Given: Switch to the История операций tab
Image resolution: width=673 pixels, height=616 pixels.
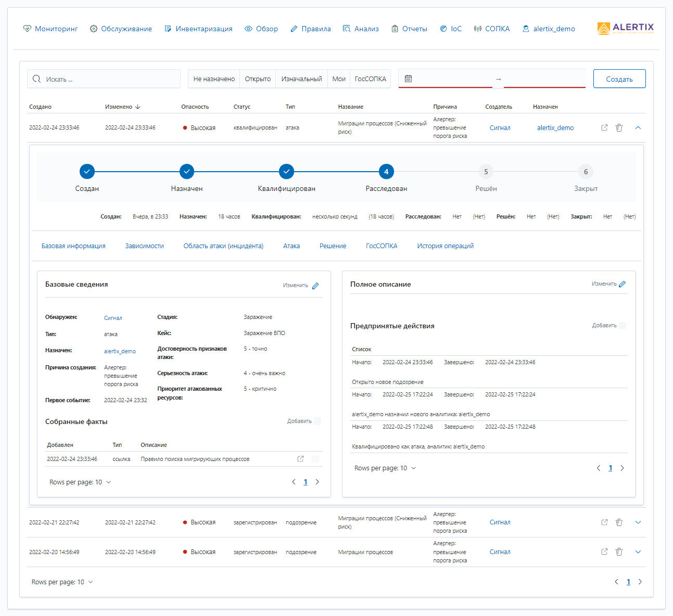Looking at the screenshot, I should (x=445, y=246).
